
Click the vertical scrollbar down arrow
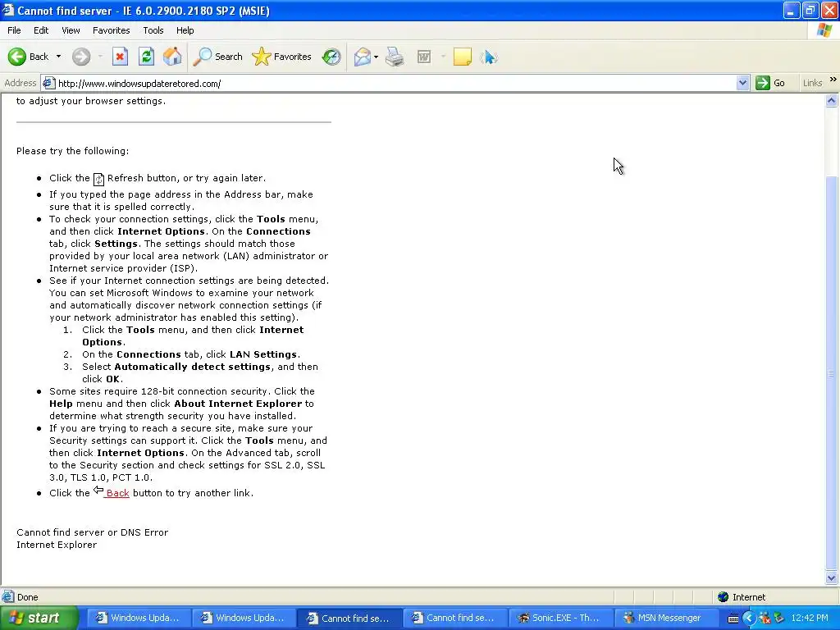pyautogui.click(x=832, y=578)
